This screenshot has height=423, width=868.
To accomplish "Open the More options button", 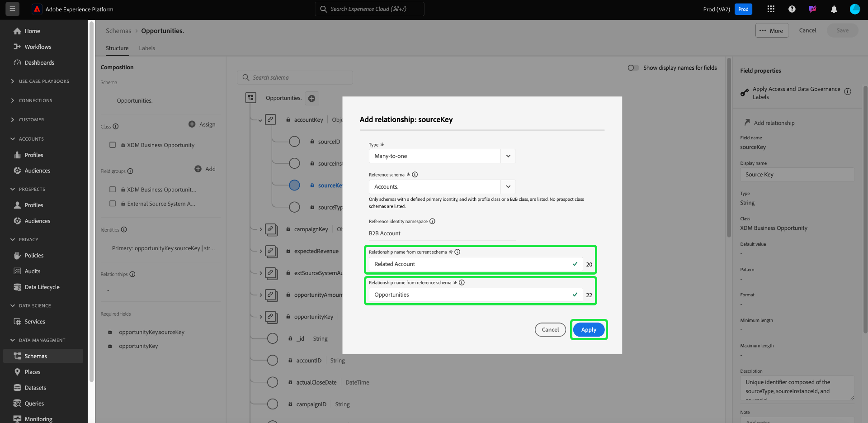I will point(772,31).
